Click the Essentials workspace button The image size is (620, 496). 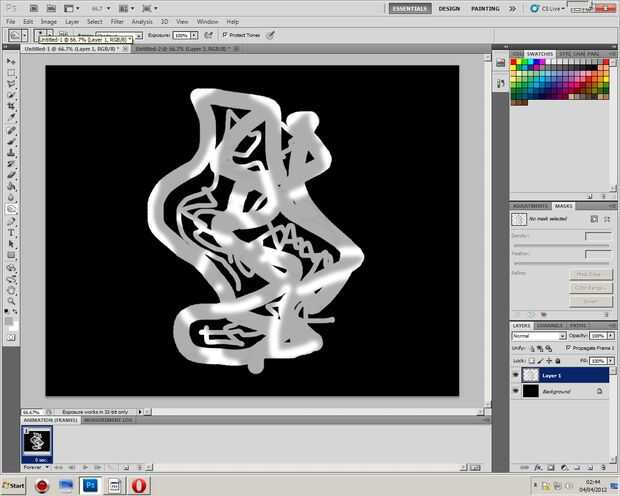[410, 9]
